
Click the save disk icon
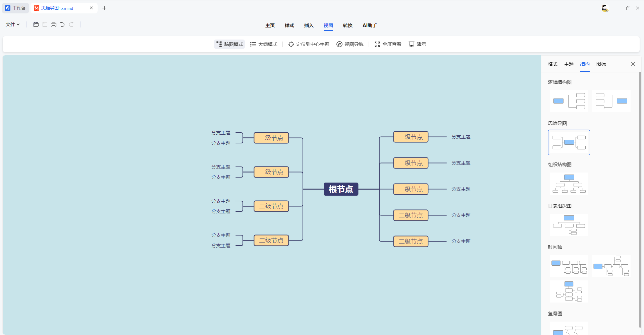(x=45, y=24)
